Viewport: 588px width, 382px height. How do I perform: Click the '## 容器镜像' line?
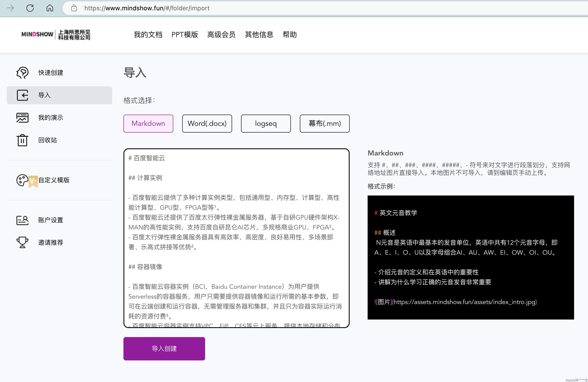pos(145,267)
